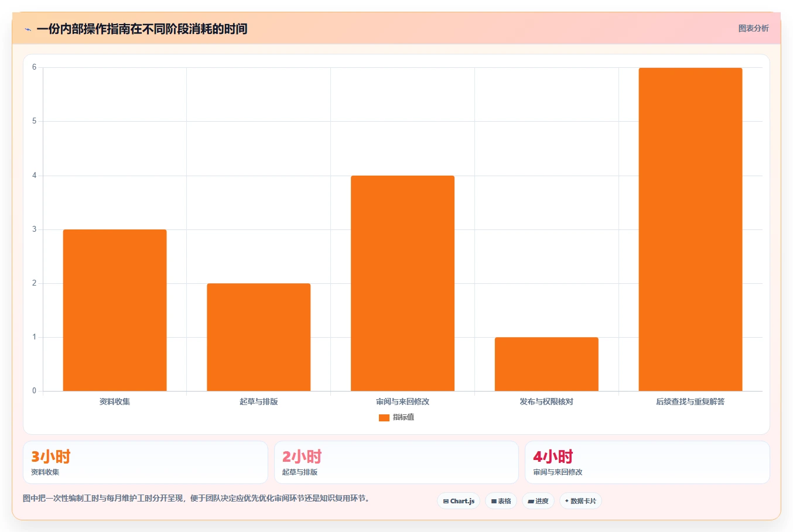Click the icon inside the 表格 chip
793x532 pixels.
pos(494,502)
